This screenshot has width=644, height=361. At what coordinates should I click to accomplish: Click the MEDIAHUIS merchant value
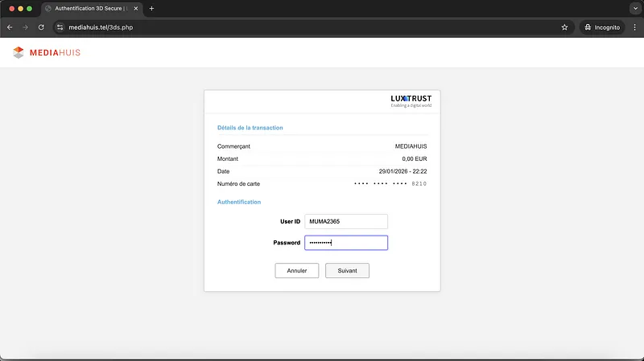(411, 146)
